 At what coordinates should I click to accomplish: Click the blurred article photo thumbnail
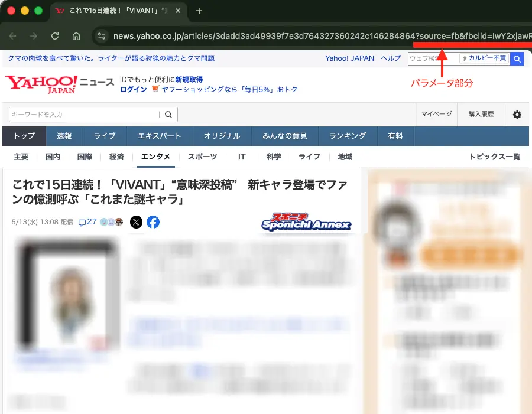pos(67,294)
